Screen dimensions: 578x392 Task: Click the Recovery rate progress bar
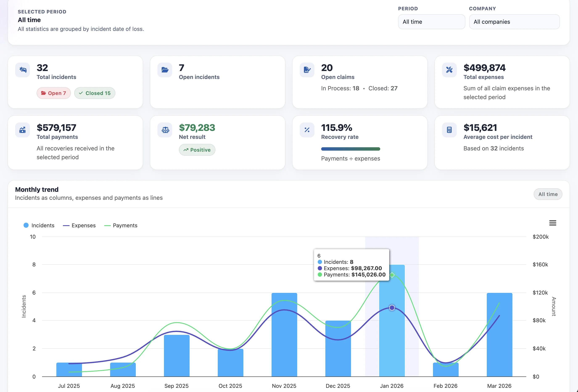pos(351,149)
